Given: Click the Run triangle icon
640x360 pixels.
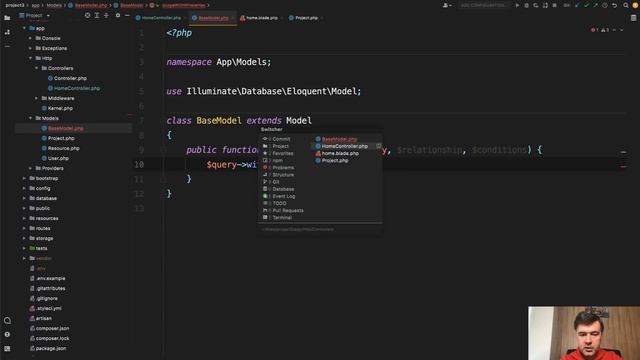Looking at the screenshot, I should [x=517, y=5].
